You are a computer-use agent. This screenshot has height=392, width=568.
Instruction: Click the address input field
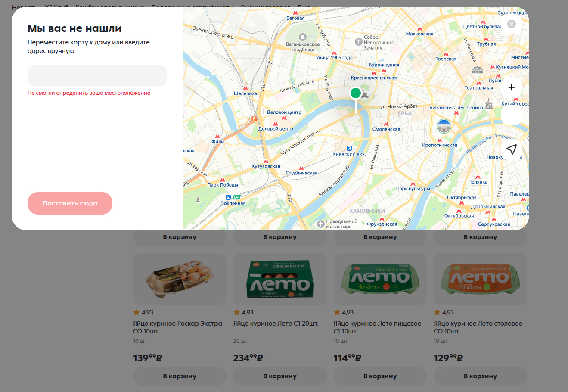(97, 76)
